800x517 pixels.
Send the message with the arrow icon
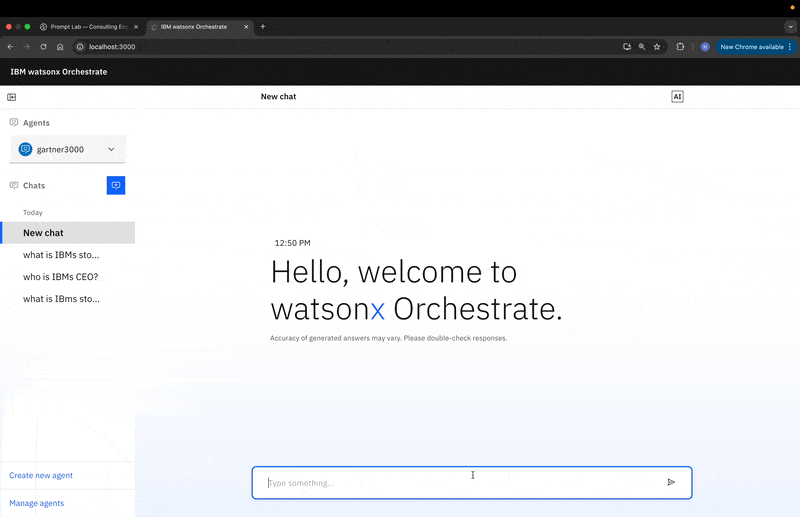tap(671, 482)
